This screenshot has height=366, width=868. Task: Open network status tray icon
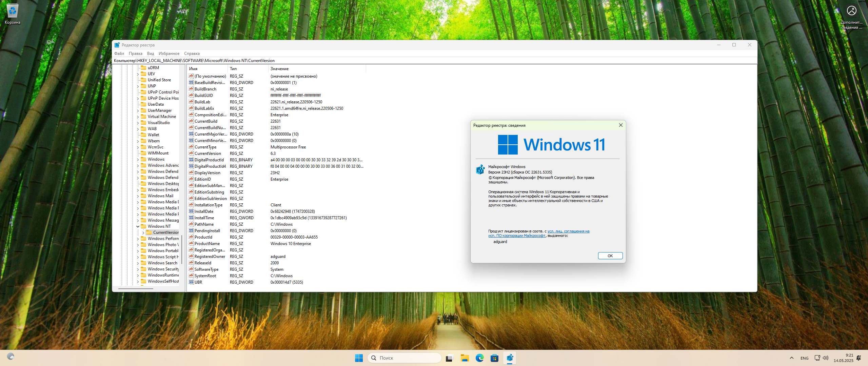(817, 358)
